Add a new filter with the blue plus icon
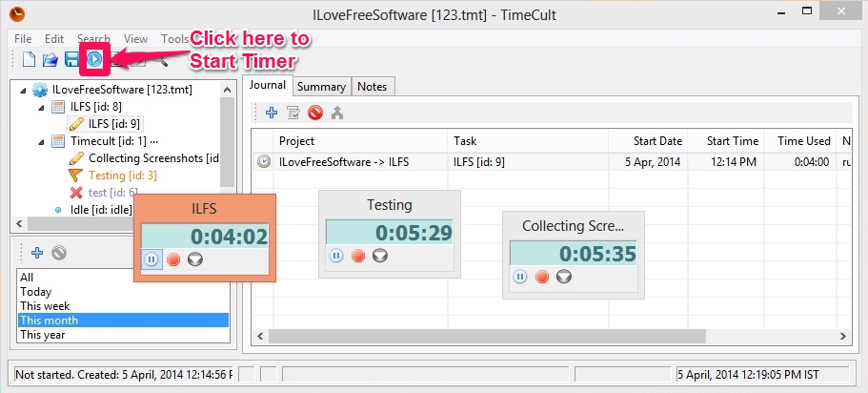 tap(37, 253)
